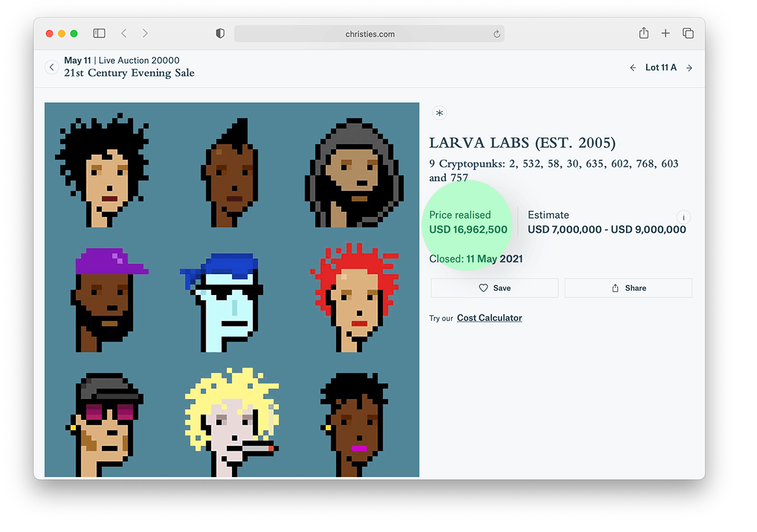Viewport: 757px width, 532px height.
Task: Click the Closed: 11 May 2021 text
Action: pos(476,258)
